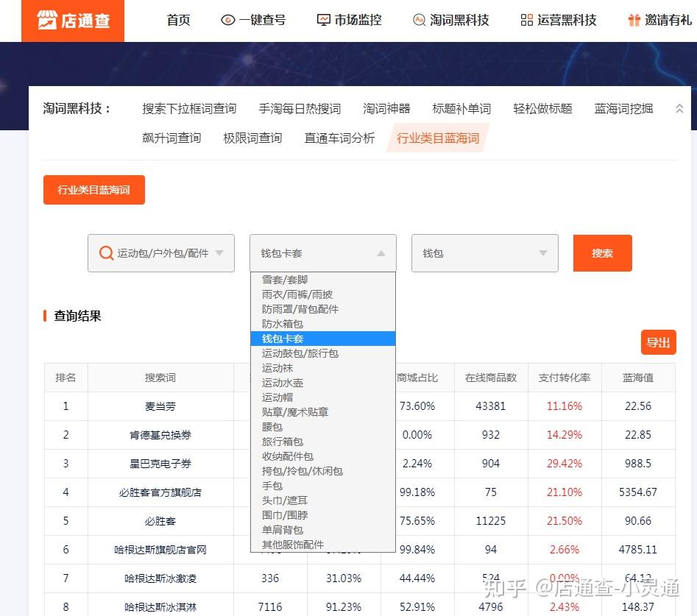The height and width of the screenshot is (616, 697).
Task: Click the search term 必胜客官方旗舰店
Action: [x=160, y=492]
